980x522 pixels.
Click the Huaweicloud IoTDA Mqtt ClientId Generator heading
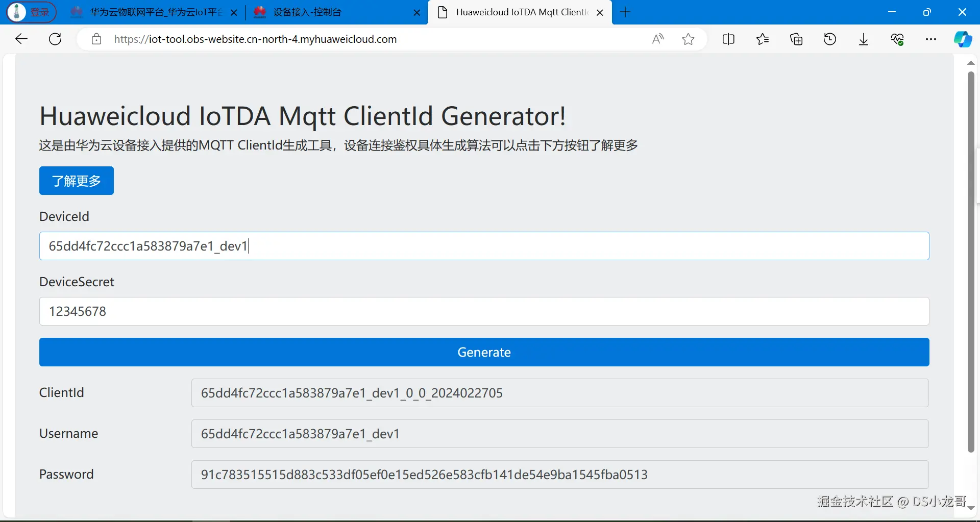[x=303, y=116]
